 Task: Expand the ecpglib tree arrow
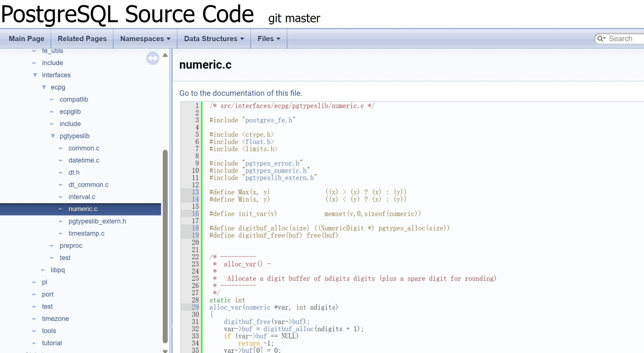52,112
